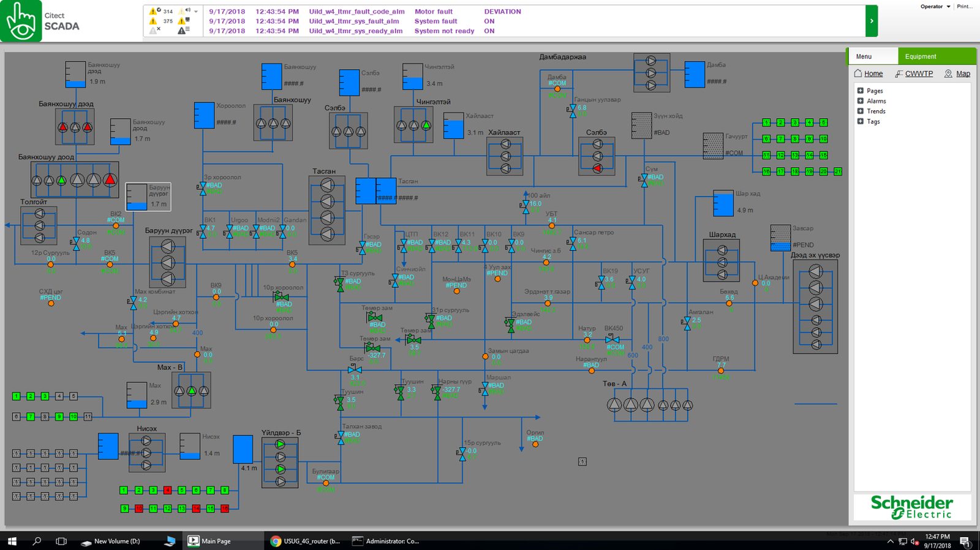
Task: Switch to the Equipment tab
Action: pyautogui.click(x=937, y=56)
